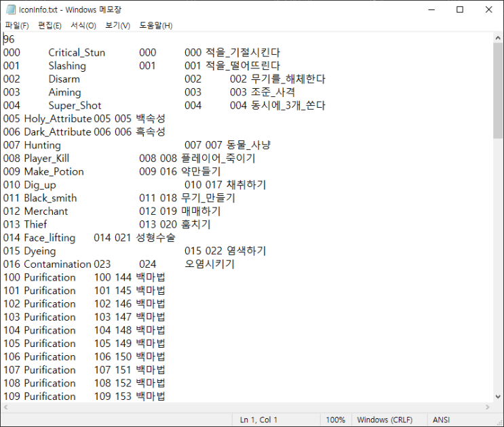Screen dimensions: 504x427
Task: Click the '100%' zoom status indicator
Action: (335, 420)
